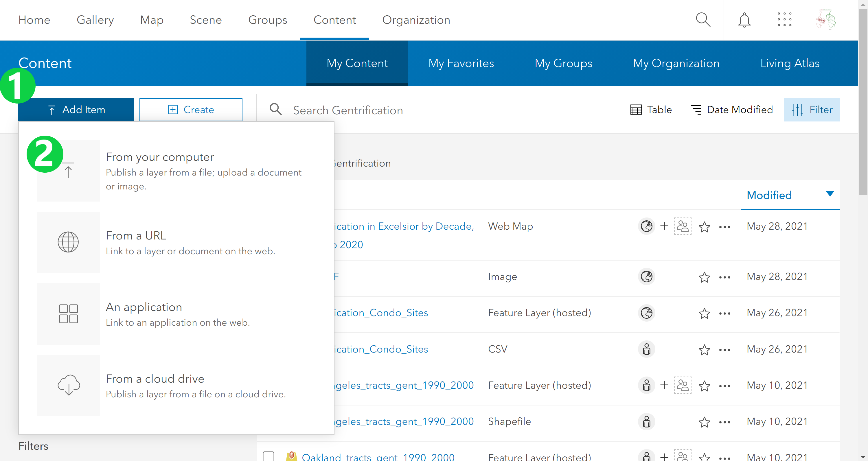
Task: Switch to Table view
Action: tap(651, 110)
